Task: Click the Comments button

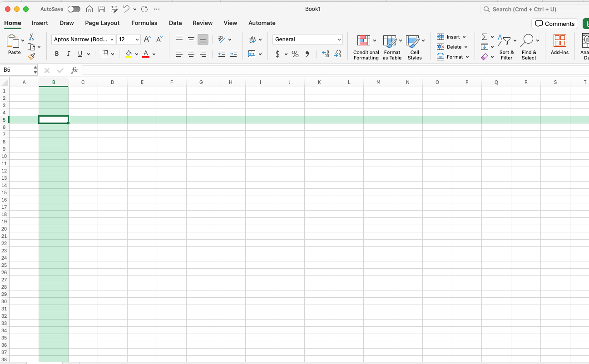Action: pyautogui.click(x=555, y=24)
